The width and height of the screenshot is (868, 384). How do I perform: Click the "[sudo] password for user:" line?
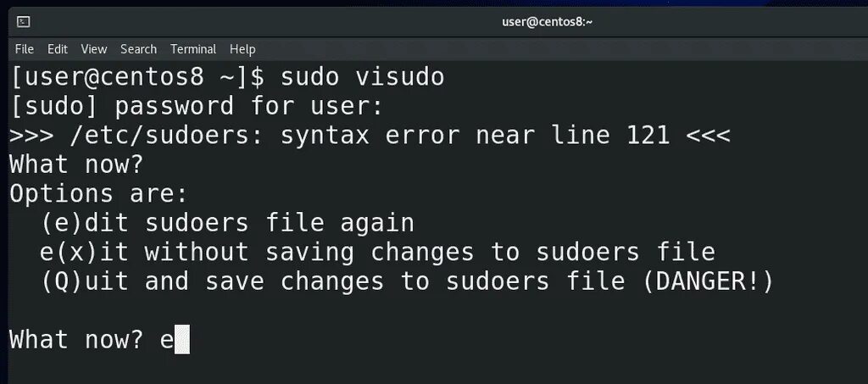[x=197, y=107]
